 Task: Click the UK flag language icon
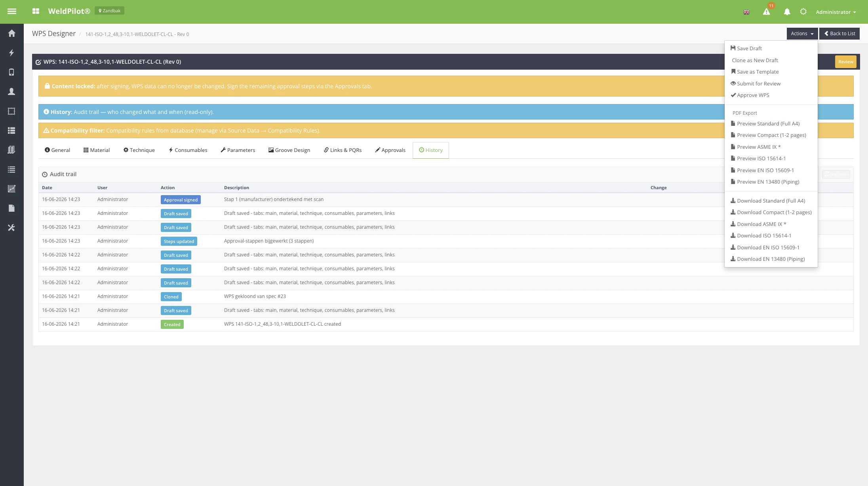[746, 12]
